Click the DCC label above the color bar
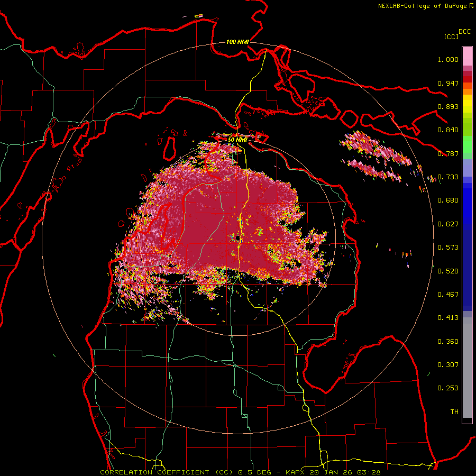The height and width of the screenshot is (476, 476). (x=464, y=32)
